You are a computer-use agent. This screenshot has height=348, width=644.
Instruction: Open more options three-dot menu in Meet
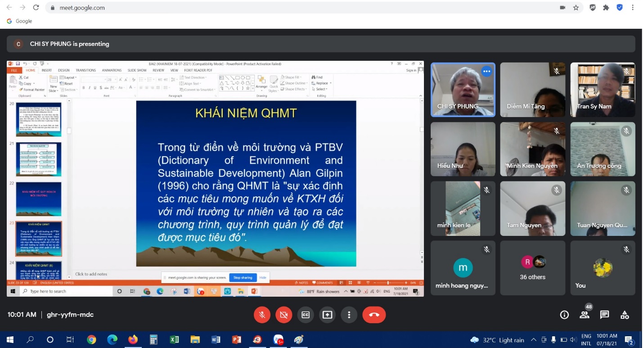tap(349, 315)
